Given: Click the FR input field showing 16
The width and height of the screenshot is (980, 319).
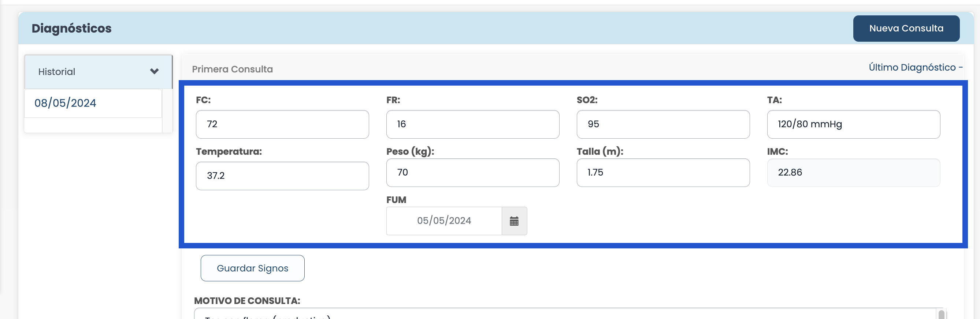Looking at the screenshot, I should click(472, 124).
